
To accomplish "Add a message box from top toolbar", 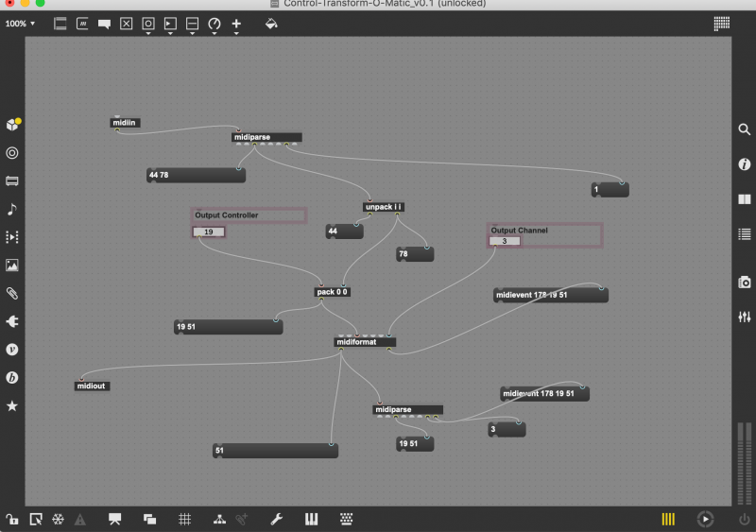I will (x=82, y=24).
